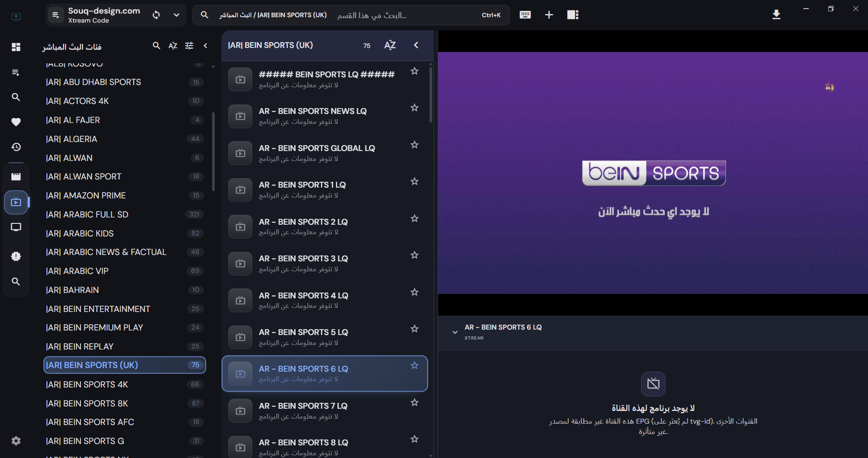Screen dimensions: 868x458
Task: Open |AR| BEIN PREMIUM PLAY category
Action: (x=125, y=328)
